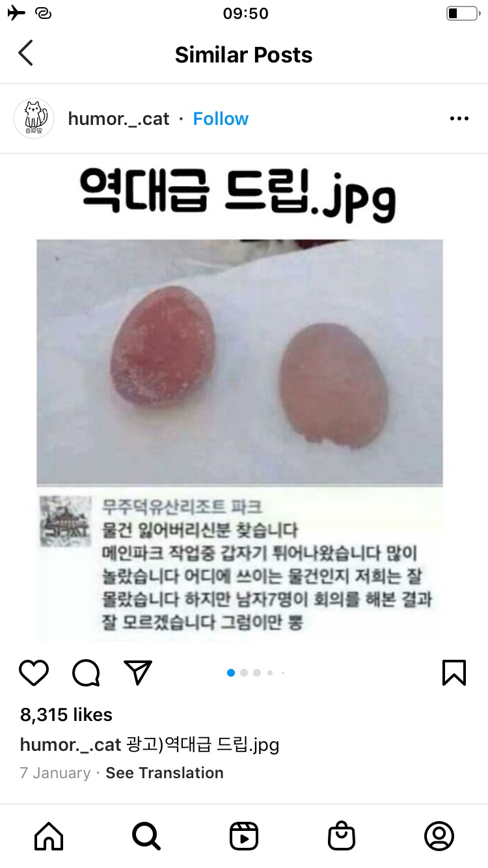This screenshot has height=868, width=488.
Task: Open the humor._.cat username in the post header
Action: pyautogui.click(x=118, y=119)
